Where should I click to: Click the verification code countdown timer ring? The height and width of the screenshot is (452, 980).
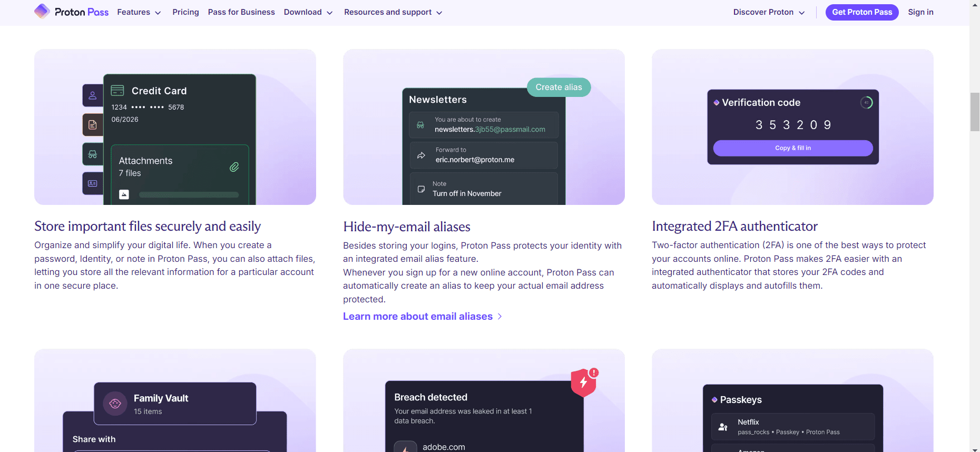pyautogui.click(x=866, y=103)
